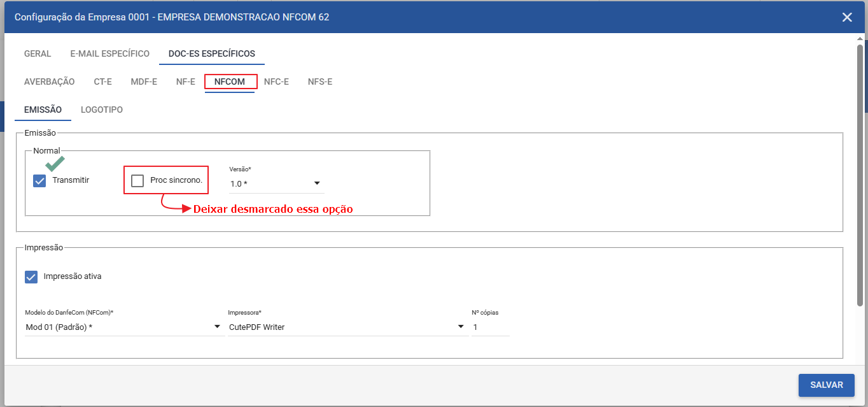Disable the Impressão ativa checkbox
Viewport: 868px width, 407px height.
click(31, 277)
